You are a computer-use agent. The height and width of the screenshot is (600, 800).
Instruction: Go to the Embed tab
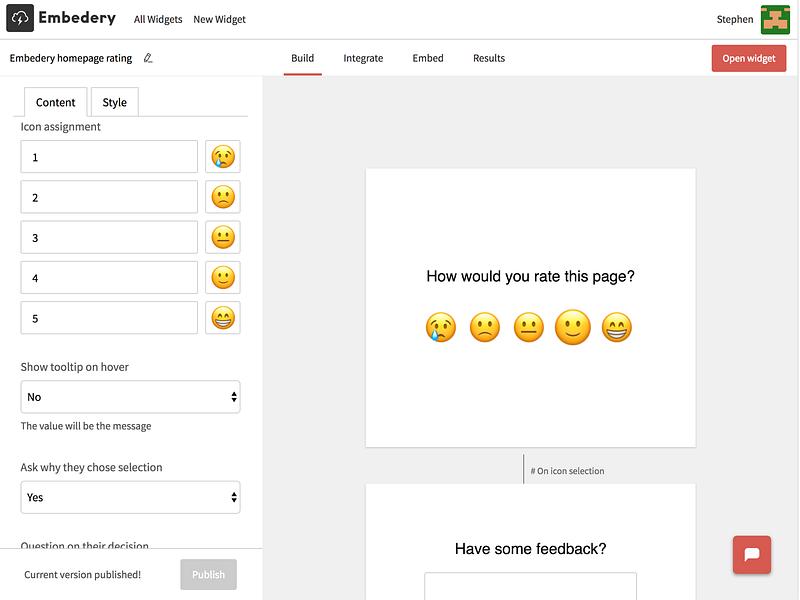pos(428,58)
